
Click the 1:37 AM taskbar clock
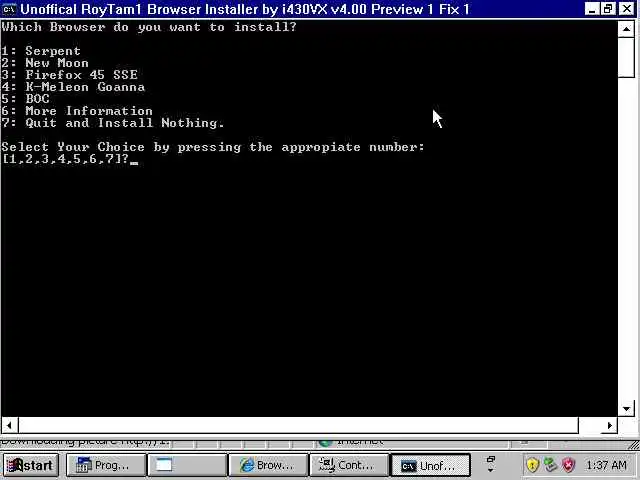(606, 465)
